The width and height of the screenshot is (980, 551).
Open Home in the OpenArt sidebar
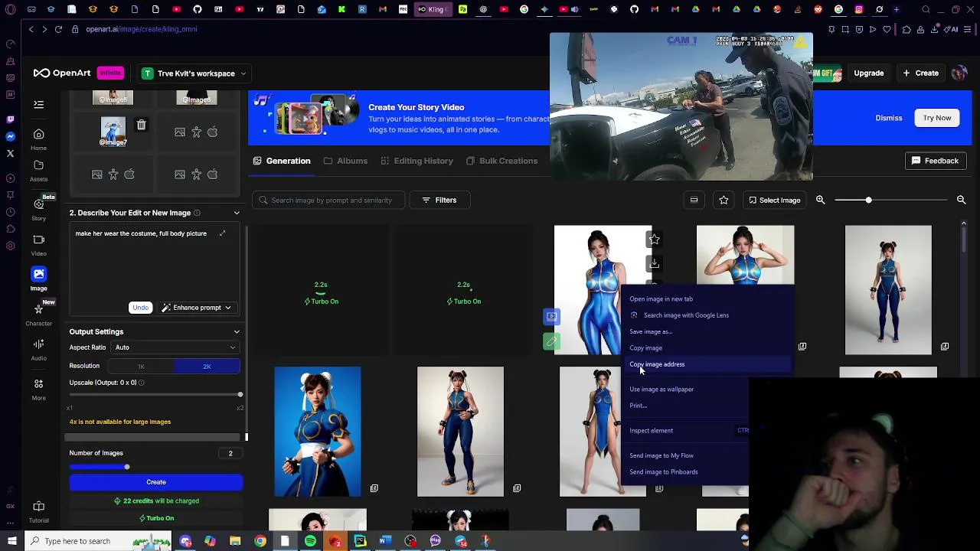click(38, 139)
